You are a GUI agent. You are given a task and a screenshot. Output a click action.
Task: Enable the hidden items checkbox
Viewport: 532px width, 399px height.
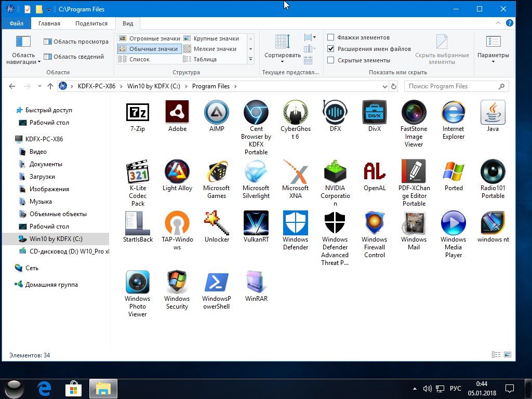coord(331,60)
